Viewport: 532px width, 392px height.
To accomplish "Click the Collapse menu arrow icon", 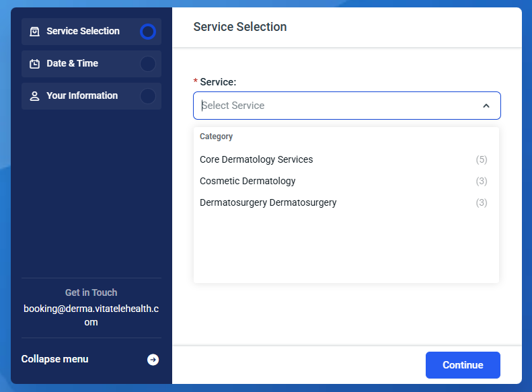I will [153, 360].
